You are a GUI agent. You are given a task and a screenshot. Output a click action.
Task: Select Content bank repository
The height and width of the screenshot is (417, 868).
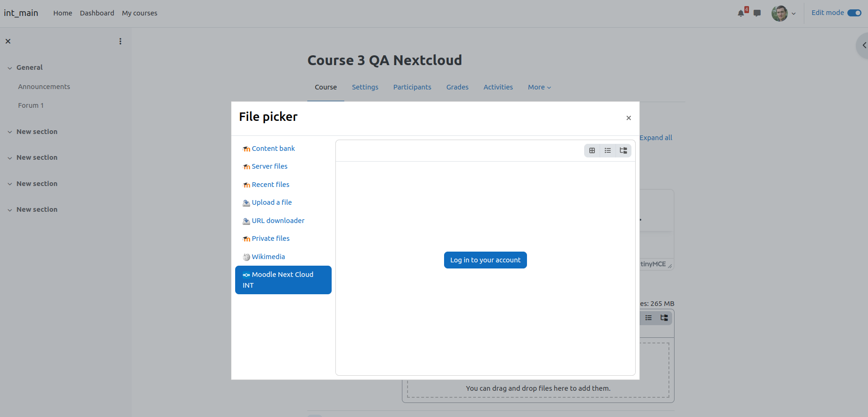(x=283, y=149)
